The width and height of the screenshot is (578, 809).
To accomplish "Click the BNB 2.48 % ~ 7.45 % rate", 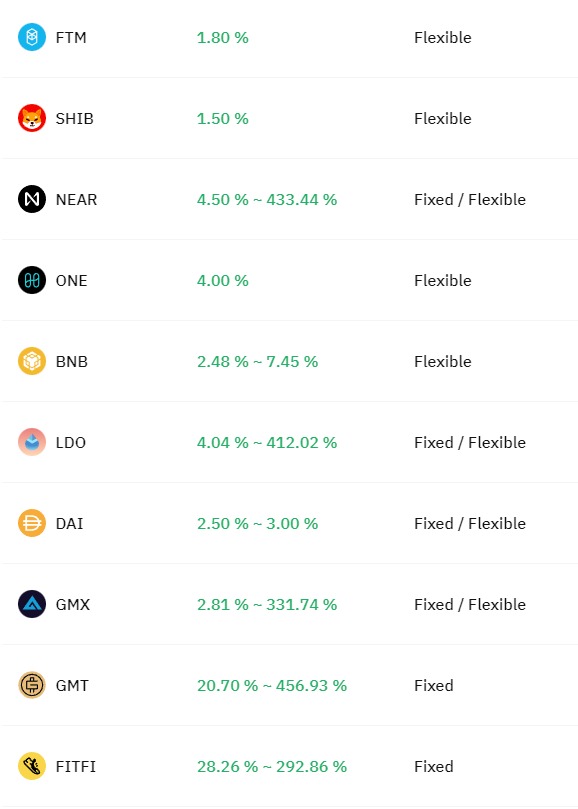I will tap(258, 362).
